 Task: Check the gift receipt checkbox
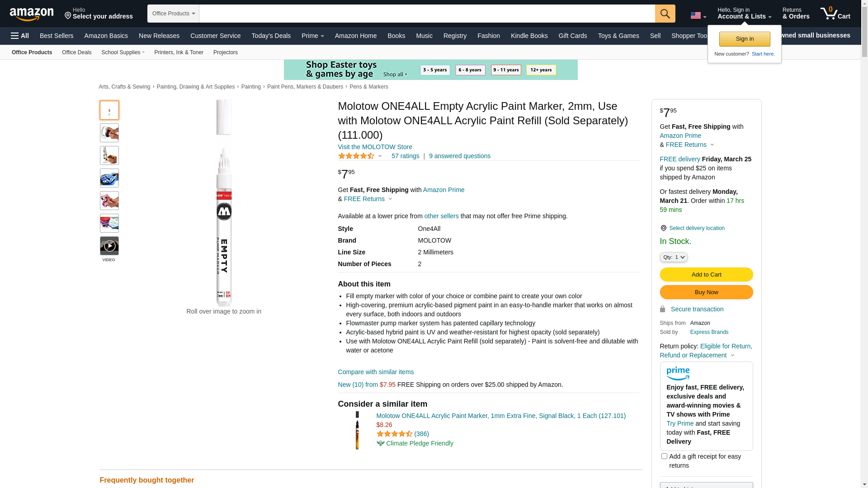pos(664,456)
